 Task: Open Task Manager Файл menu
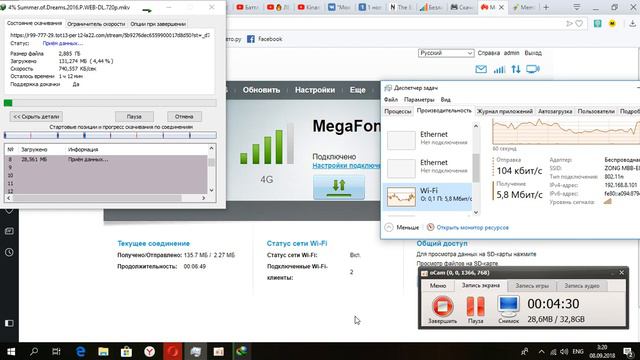(x=391, y=100)
